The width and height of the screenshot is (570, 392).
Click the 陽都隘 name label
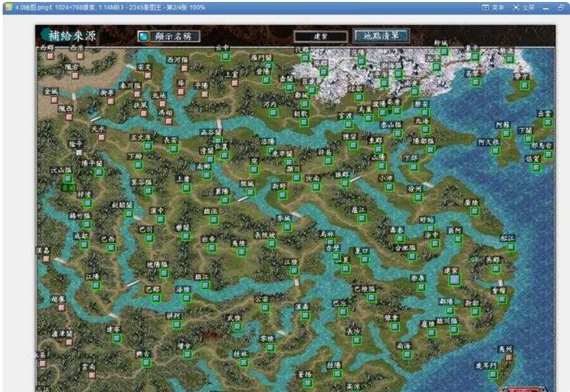tap(424, 141)
